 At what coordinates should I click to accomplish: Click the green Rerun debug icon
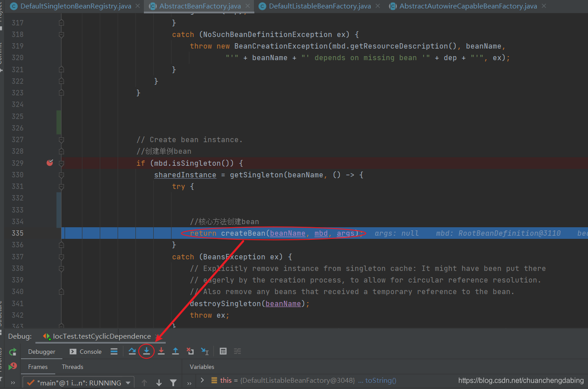coord(12,352)
